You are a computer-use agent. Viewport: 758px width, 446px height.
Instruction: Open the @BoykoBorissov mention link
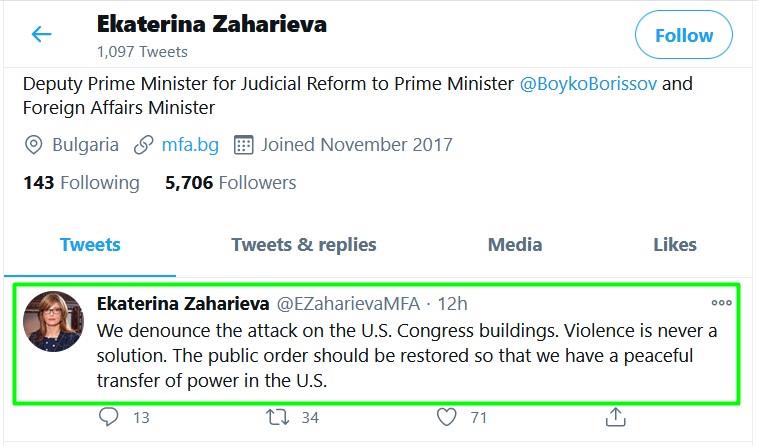[588, 84]
